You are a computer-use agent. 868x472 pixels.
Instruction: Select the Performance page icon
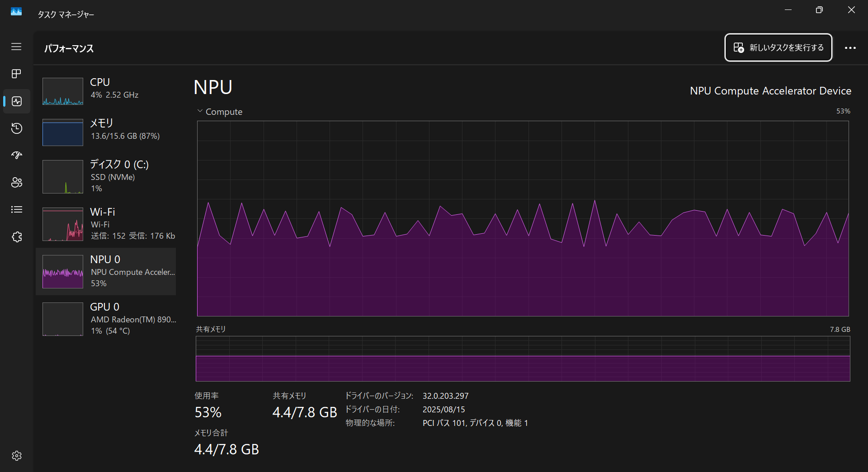click(16, 101)
